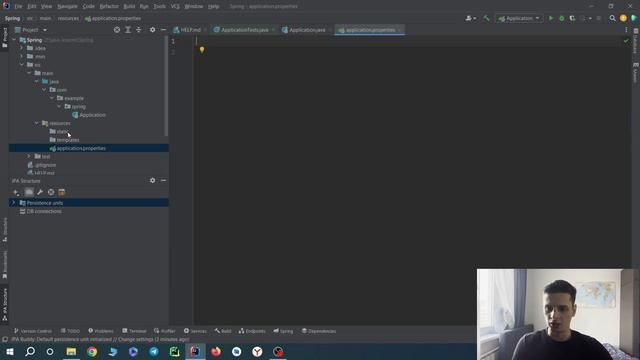The image size is (640, 360).
Task: Open Windows search from the taskbar
Action: [30, 351]
